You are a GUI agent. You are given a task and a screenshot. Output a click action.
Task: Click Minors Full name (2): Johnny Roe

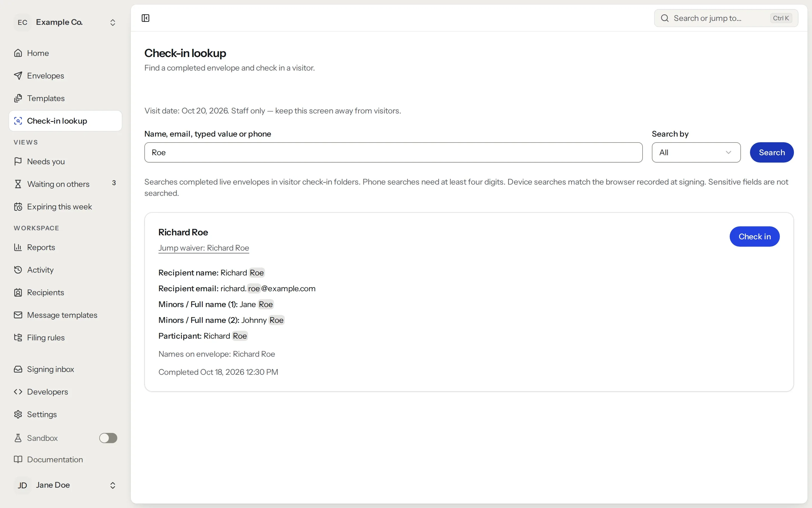(221, 320)
